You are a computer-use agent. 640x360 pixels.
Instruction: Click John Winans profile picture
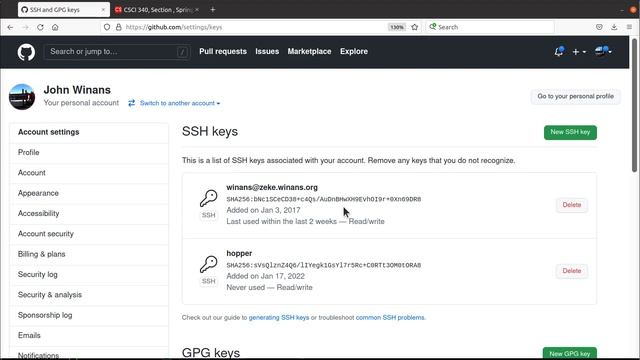coord(22,97)
